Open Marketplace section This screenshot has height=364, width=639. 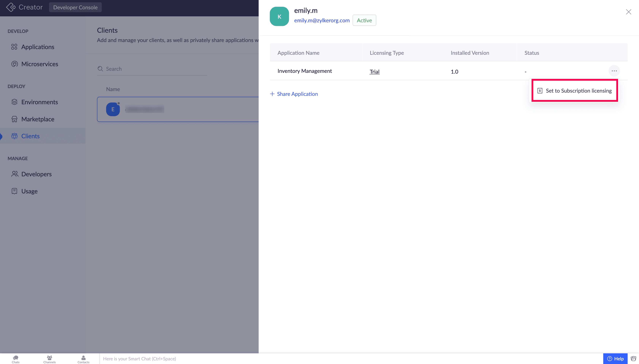coord(37,119)
